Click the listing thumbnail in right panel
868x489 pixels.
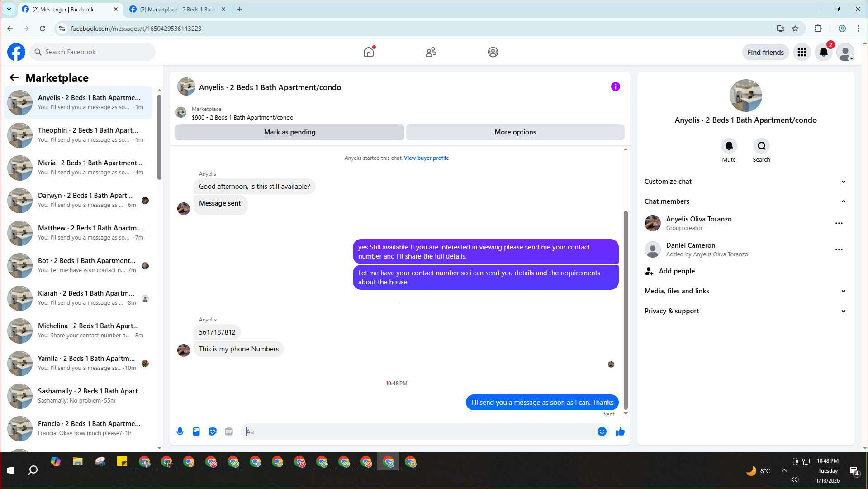coord(745,96)
